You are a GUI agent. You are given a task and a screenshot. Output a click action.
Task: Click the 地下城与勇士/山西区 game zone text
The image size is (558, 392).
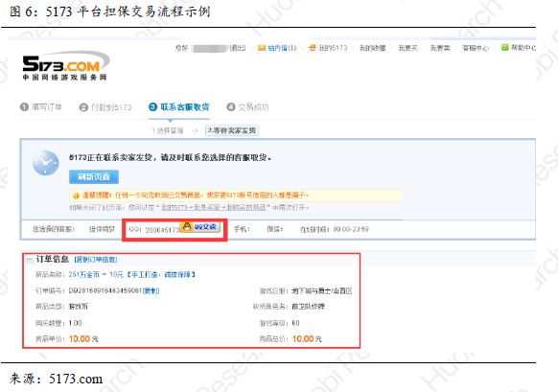click(322, 291)
